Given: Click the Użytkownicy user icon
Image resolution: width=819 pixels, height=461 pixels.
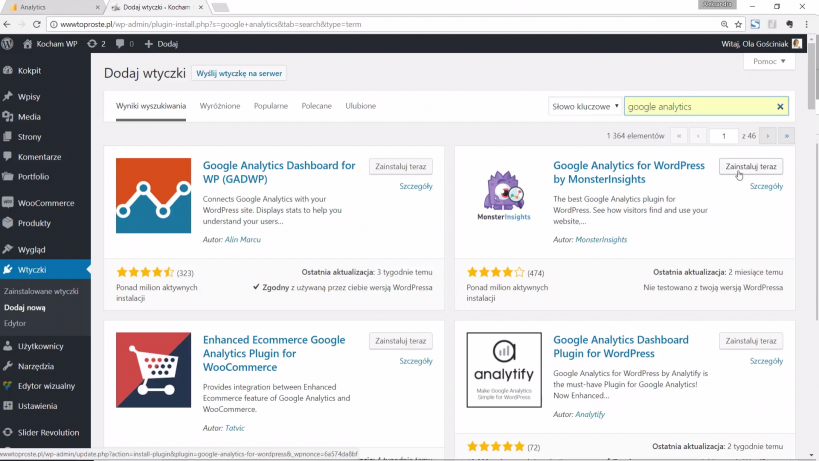Looking at the screenshot, I should click(x=7, y=346).
